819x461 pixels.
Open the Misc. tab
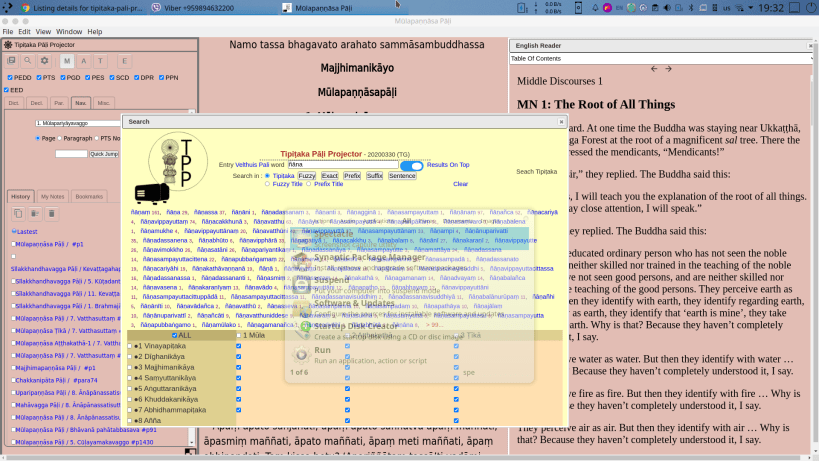tap(103, 103)
